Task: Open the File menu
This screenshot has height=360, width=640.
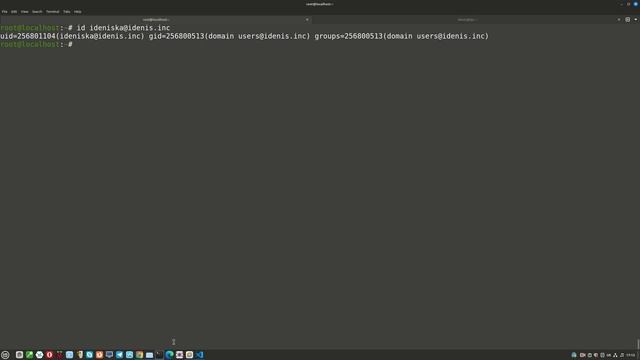Action: click(4, 11)
